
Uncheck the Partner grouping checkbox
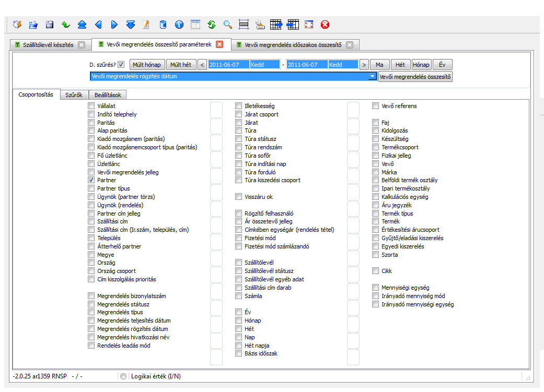[91, 180]
